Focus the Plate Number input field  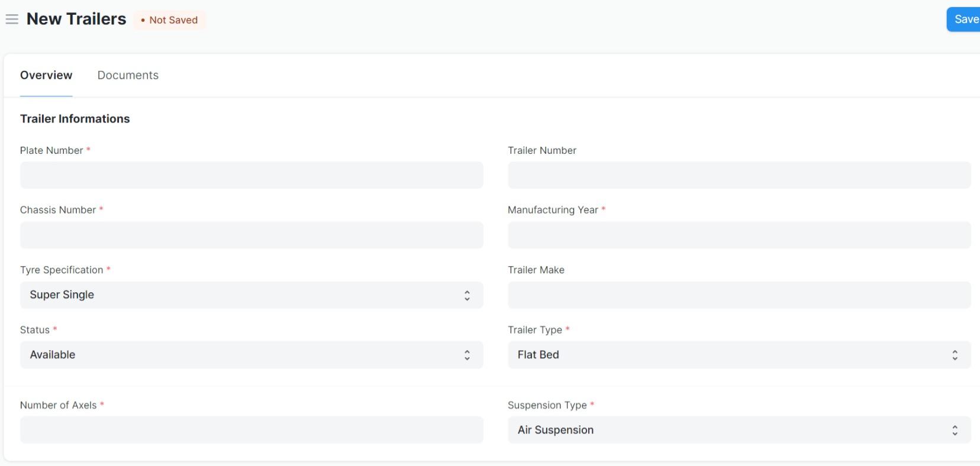click(x=252, y=175)
